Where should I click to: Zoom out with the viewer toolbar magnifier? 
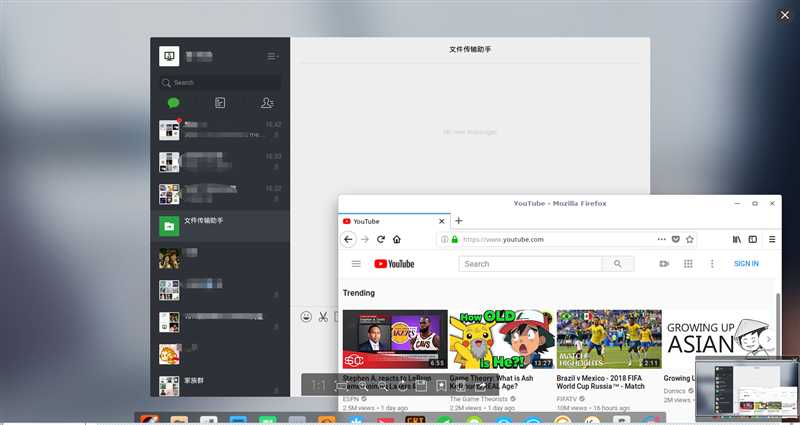tap(383, 385)
